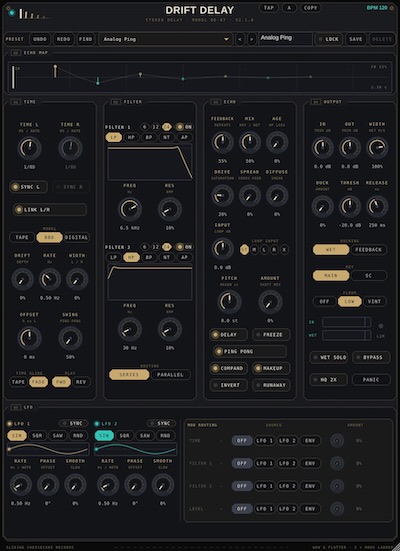Enable HQ 2X oversampling
The image size is (400, 551).
point(329,380)
